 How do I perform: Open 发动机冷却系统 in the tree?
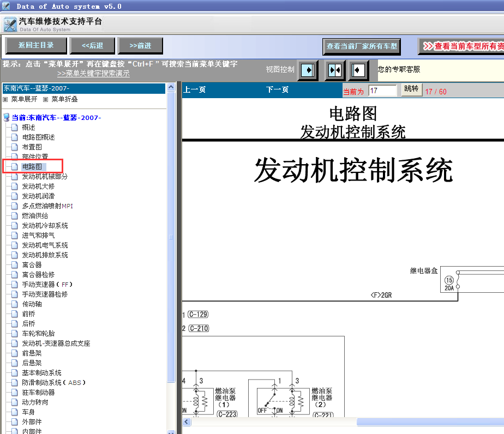click(x=45, y=226)
